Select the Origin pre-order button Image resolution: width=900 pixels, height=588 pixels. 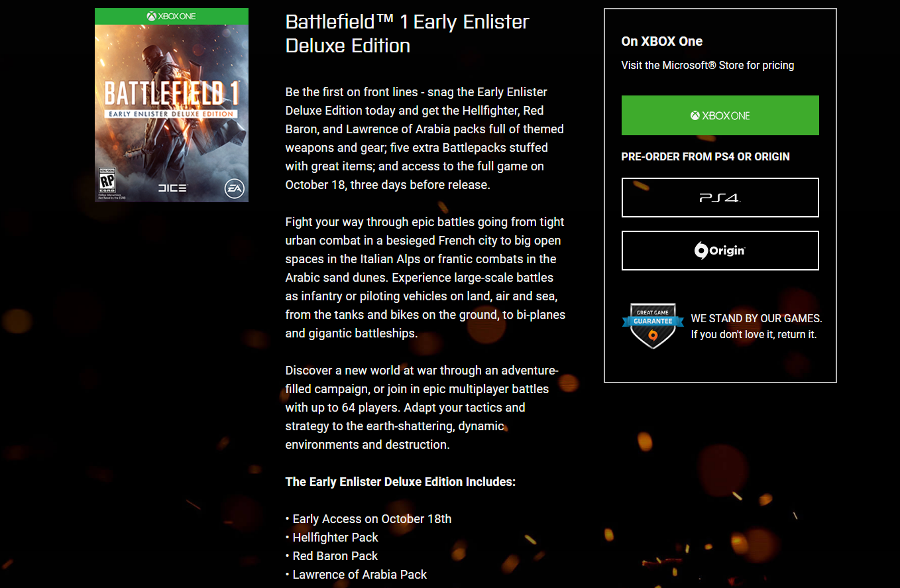click(x=720, y=251)
